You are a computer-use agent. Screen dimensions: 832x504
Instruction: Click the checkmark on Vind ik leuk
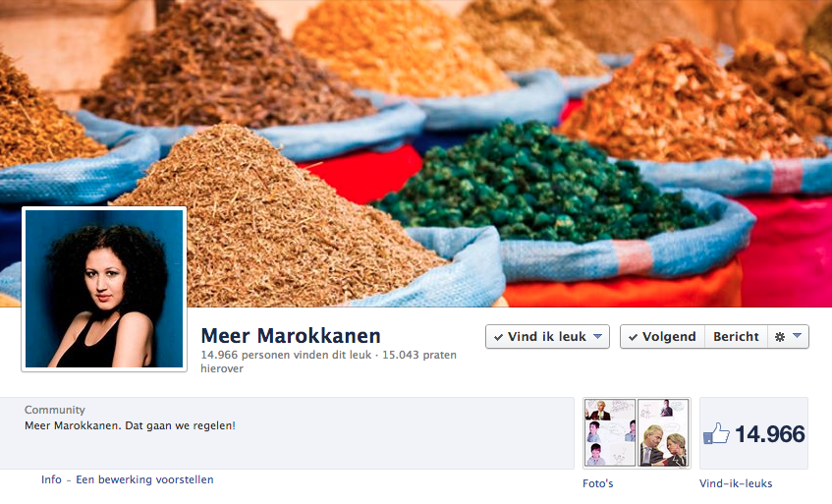point(498,337)
